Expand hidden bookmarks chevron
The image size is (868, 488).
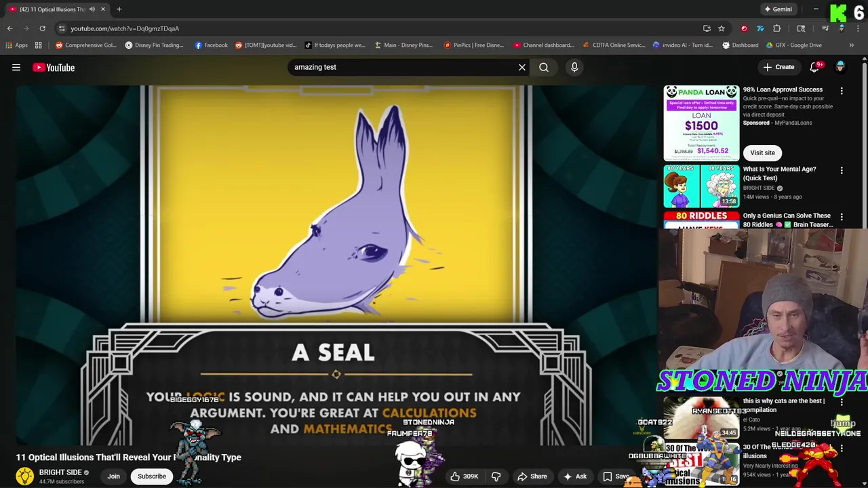click(x=851, y=45)
